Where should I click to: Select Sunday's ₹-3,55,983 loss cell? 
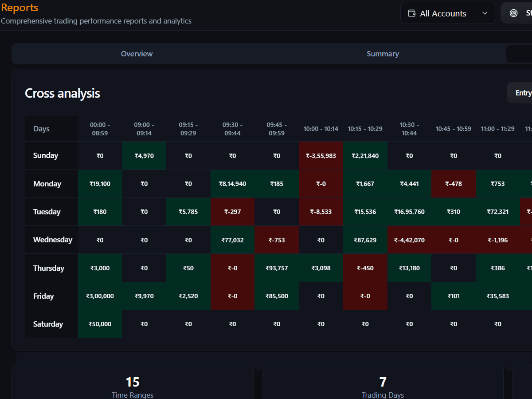[321, 155]
